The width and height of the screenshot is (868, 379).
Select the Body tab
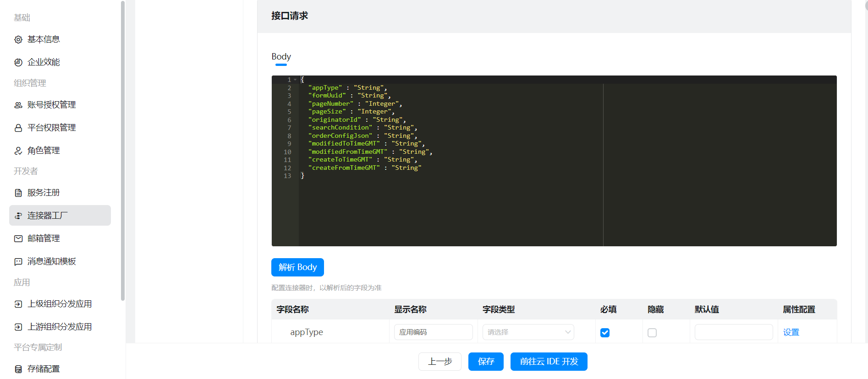(x=281, y=57)
